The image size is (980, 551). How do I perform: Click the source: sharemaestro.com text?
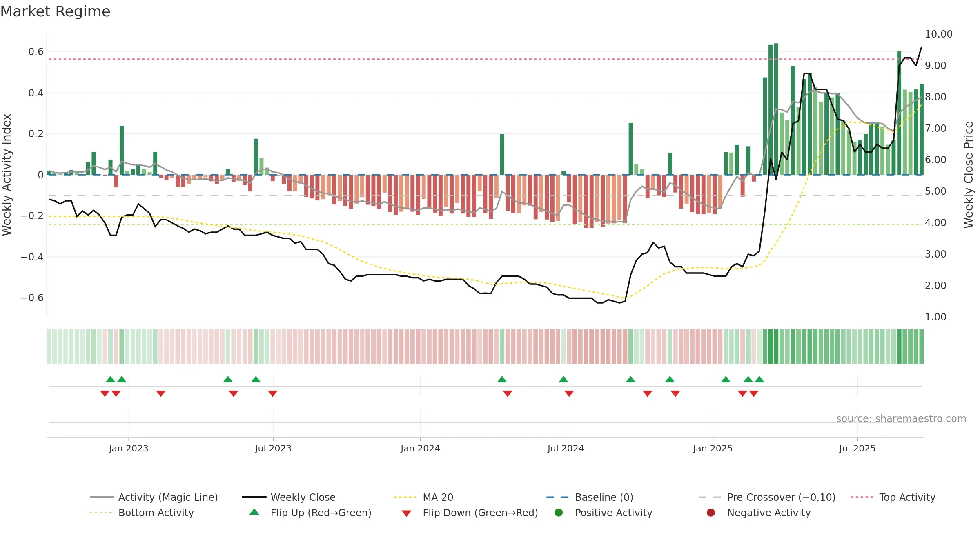click(901, 418)
